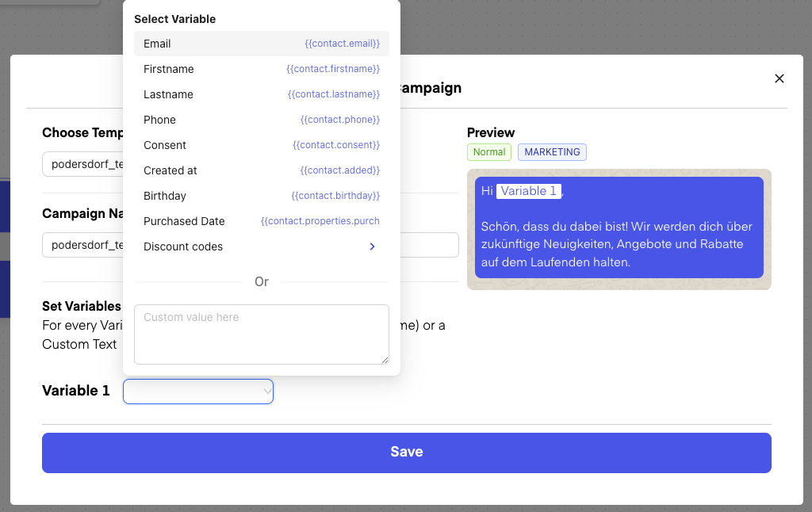
Task: Click the Variable 1 placeholder in preview
Action: [x=529, y=191]
